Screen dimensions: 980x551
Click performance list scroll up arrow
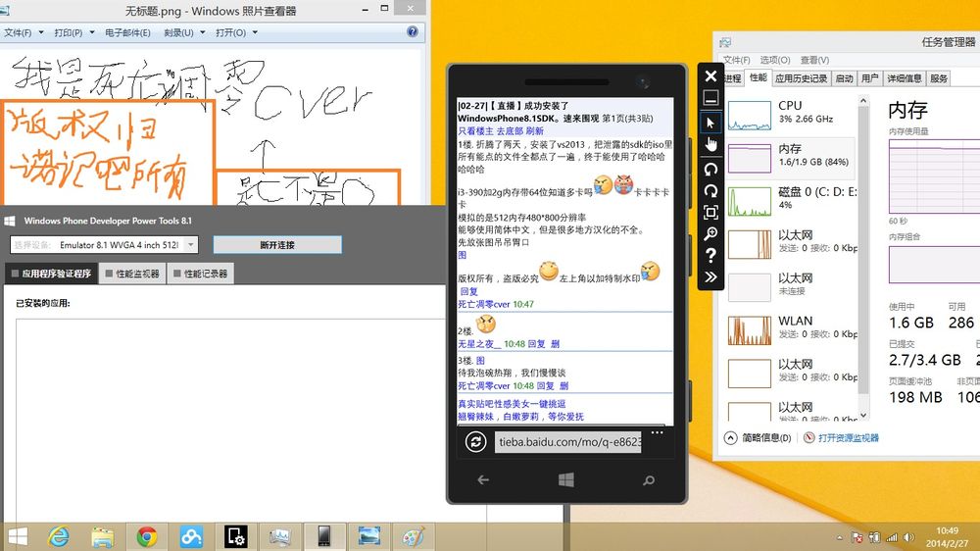click(863, 101)
